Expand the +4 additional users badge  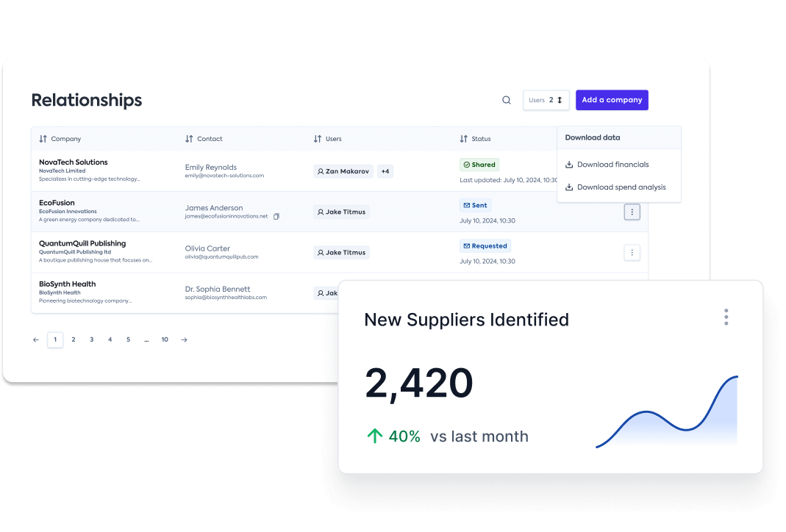(x=385, y=171)
